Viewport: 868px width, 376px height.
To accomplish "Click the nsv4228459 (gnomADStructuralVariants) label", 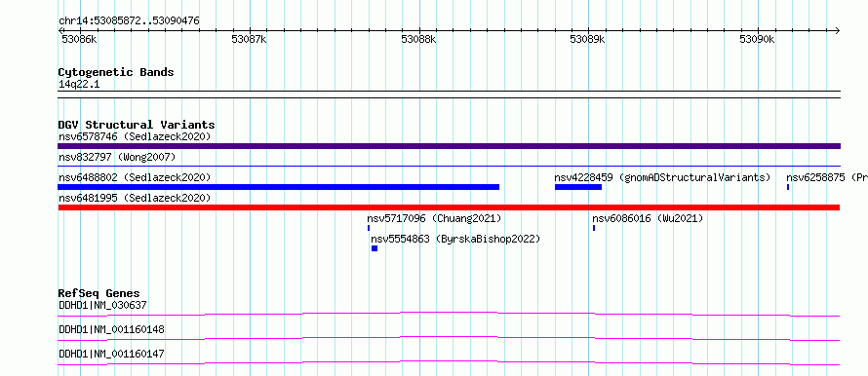I will tap(662, 177).
